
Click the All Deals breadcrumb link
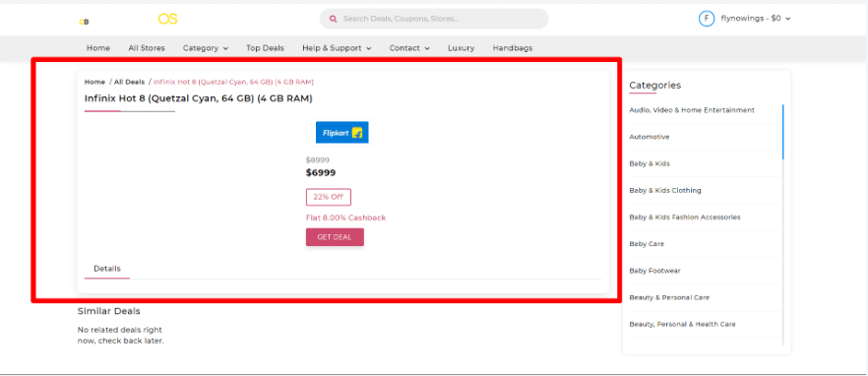coord(129,82)
